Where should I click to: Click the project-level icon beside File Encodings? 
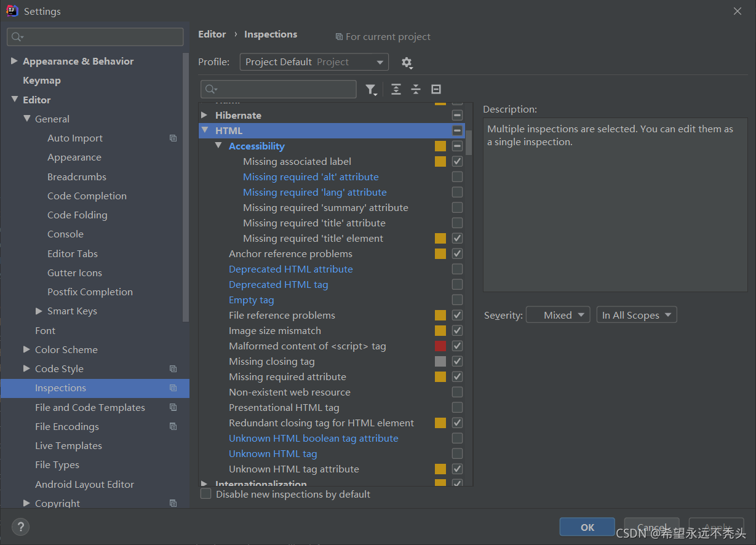[x=173, y=427]
